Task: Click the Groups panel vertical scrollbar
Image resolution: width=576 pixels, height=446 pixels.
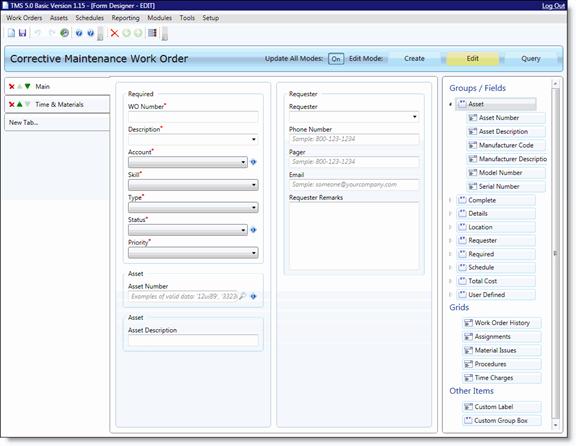Action: pyautogui.click(x=555, y=253)
